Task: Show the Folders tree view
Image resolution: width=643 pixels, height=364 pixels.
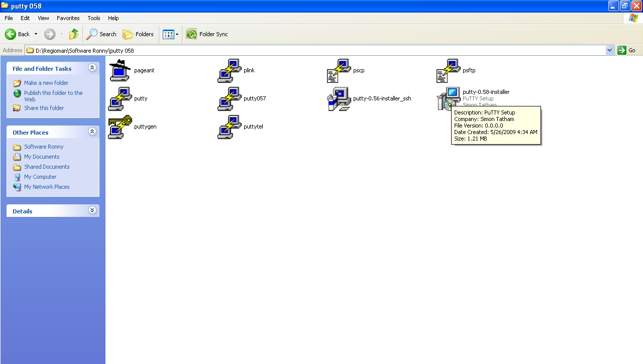Action: [139, 34]
